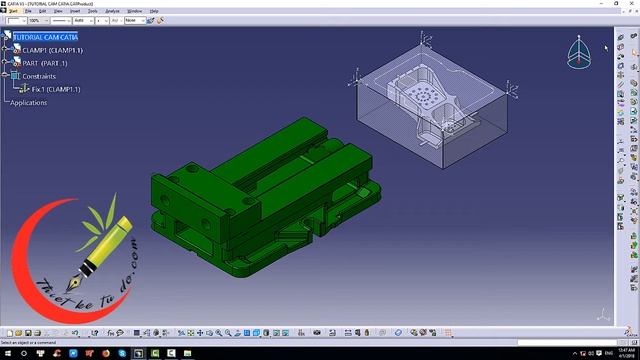Image resolution: width=640 pixels, height=360 pixels.
Task: Click the Fit All In icon
Action: point(191,333)
